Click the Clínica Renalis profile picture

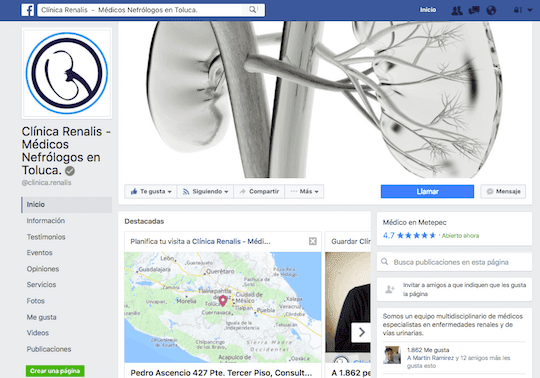click(67, 73)
